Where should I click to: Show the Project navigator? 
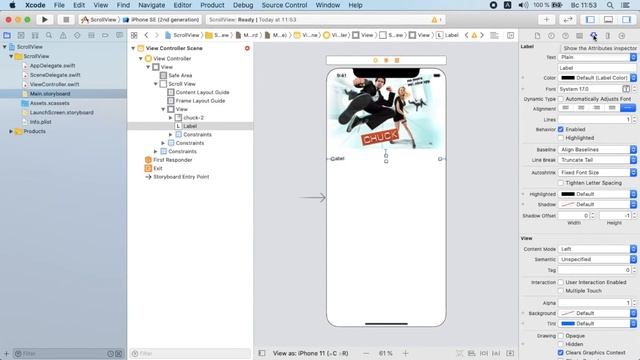pyautogui.click(x=7, y=36)
